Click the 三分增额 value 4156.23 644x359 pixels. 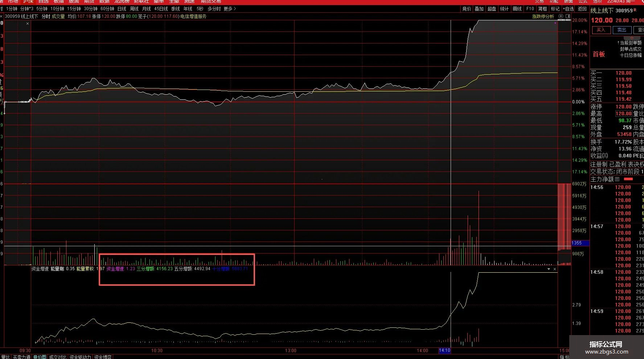[164, 269]
